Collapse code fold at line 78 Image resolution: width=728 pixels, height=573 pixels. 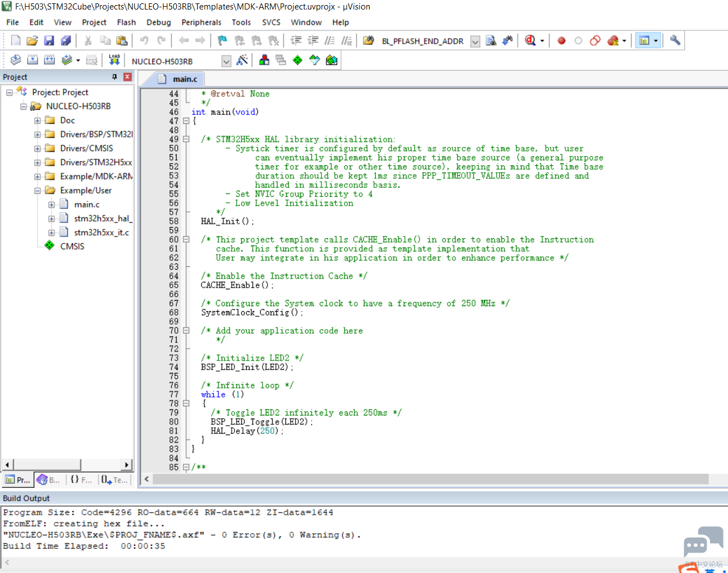(186, 403)
